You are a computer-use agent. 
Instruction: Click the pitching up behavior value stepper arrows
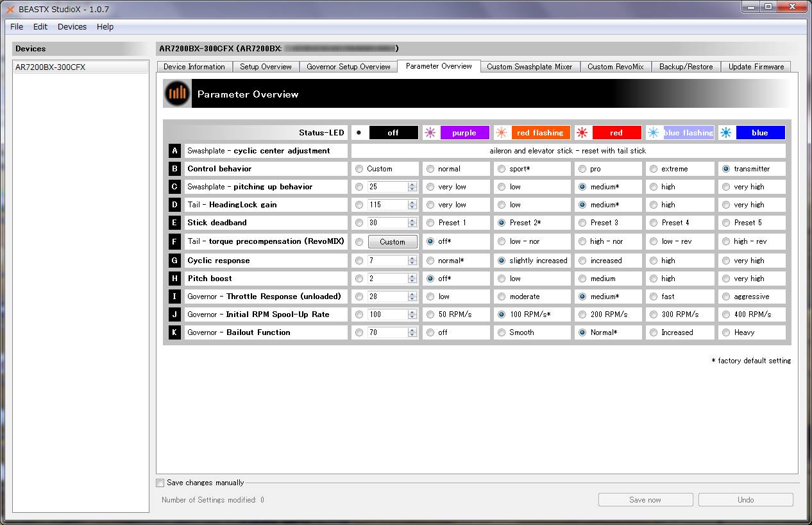point(412,187)
